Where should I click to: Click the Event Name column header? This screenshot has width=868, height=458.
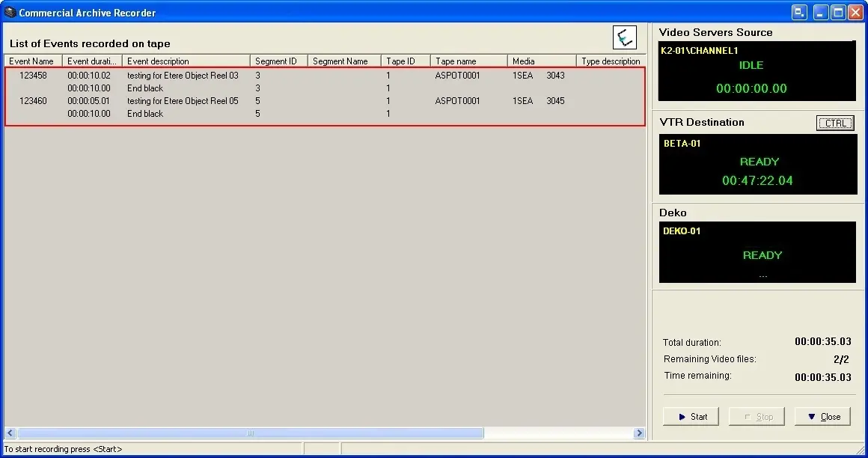pos(32,61)
